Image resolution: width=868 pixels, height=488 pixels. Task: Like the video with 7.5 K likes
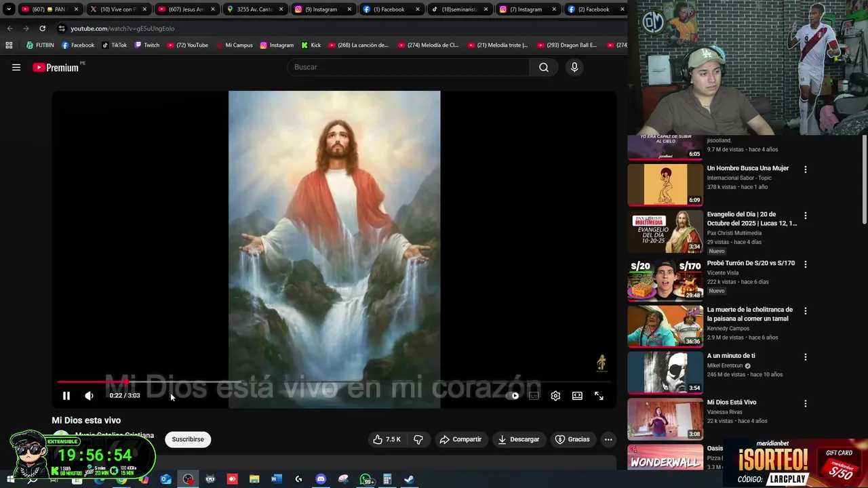pyautogui.click(x=387, y=439)
